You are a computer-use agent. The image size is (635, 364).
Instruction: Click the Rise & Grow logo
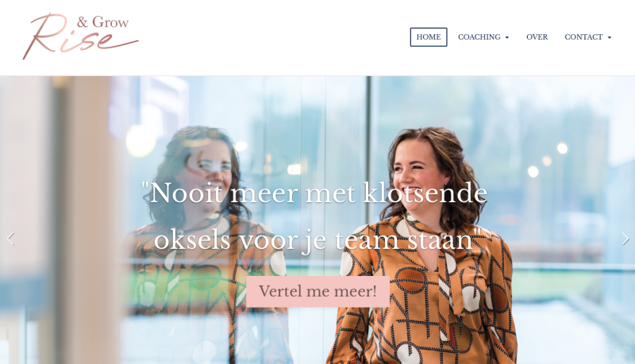(81, 36)
